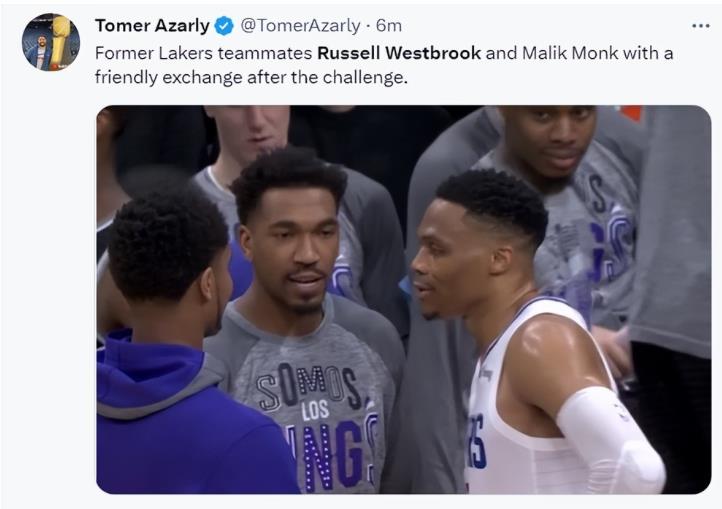Open the three-dot more options menu
Image resolution: width=722 pixels, height=509 pixels.
700,26
